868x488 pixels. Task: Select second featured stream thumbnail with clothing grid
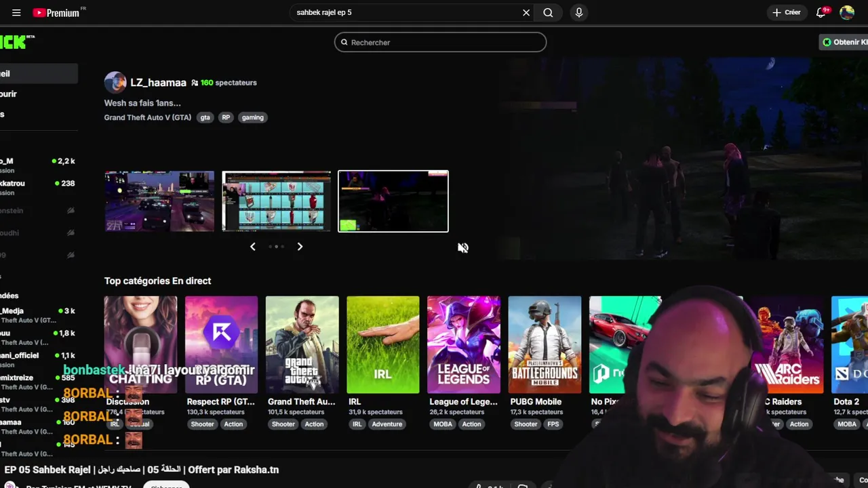click(277, 201)
